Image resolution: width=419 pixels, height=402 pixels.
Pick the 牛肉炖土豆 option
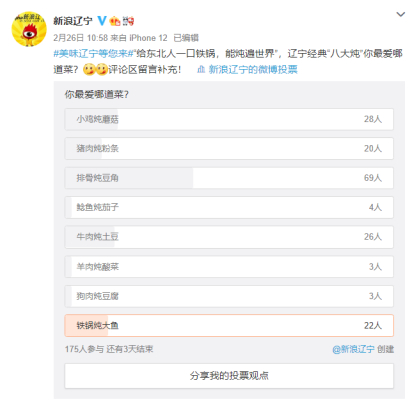click(229, 237)
